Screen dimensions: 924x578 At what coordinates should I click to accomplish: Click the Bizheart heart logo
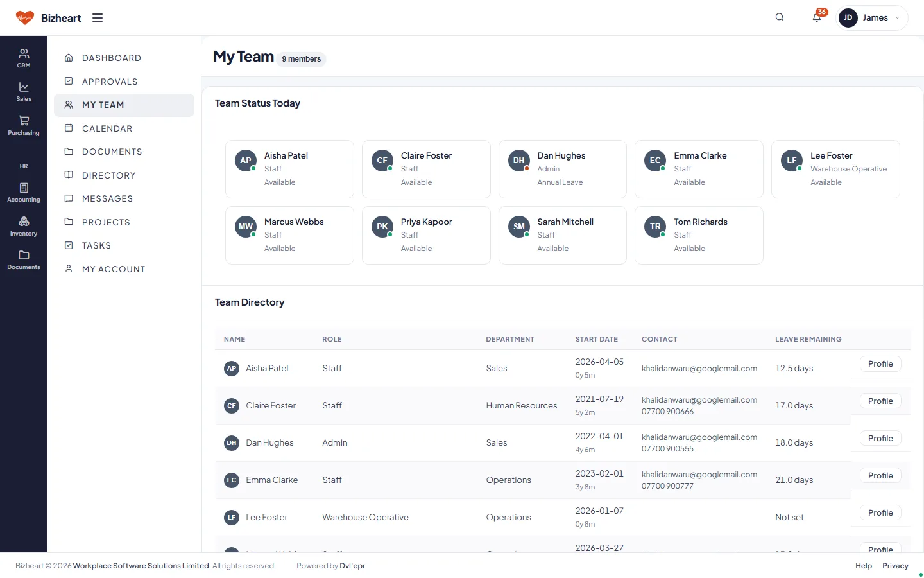pos(25,17)
